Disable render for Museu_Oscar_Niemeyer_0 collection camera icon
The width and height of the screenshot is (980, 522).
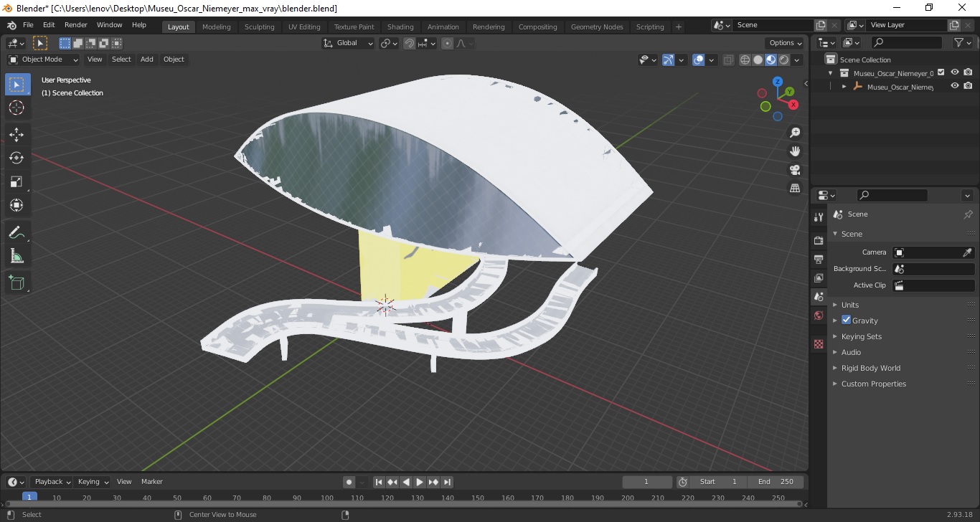click(968, 72)
